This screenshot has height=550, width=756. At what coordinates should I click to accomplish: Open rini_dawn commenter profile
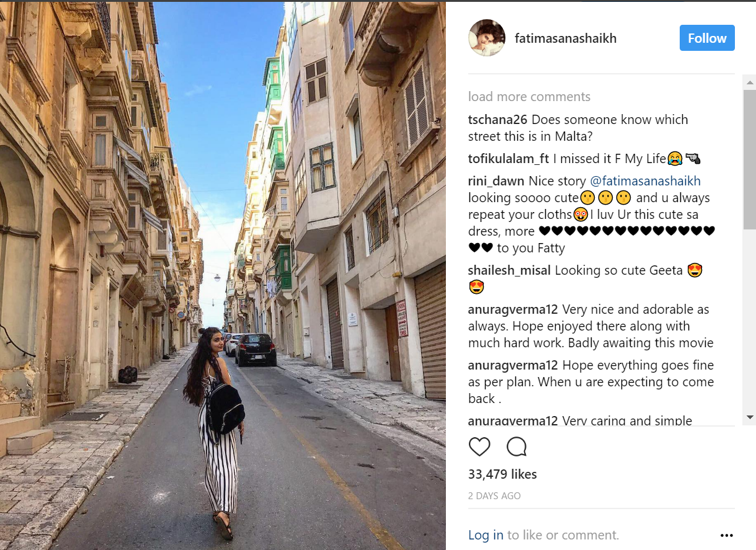pyautogui.click(x=496, y=181)
